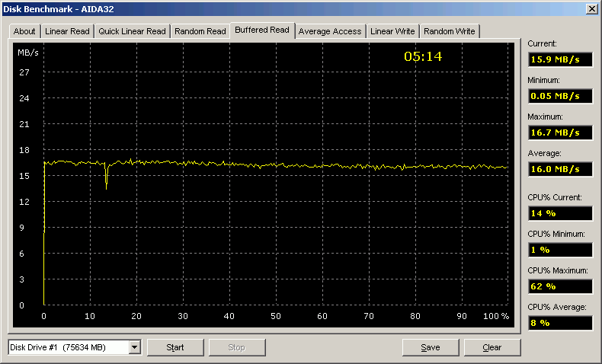The height and width of the screenshot is (364, 602).
Task: Go to the Random Read tab
Action: pyautogui.click(x=200, y=31)
